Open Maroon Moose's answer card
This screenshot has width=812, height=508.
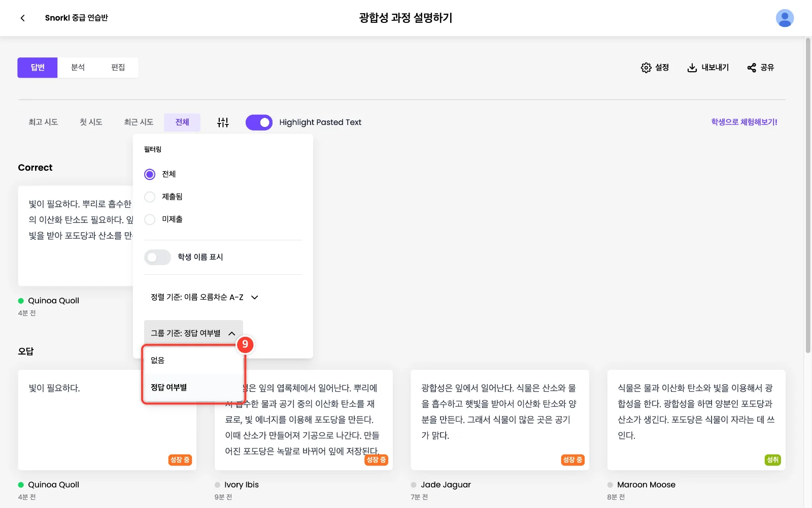(x=696, y=420)
